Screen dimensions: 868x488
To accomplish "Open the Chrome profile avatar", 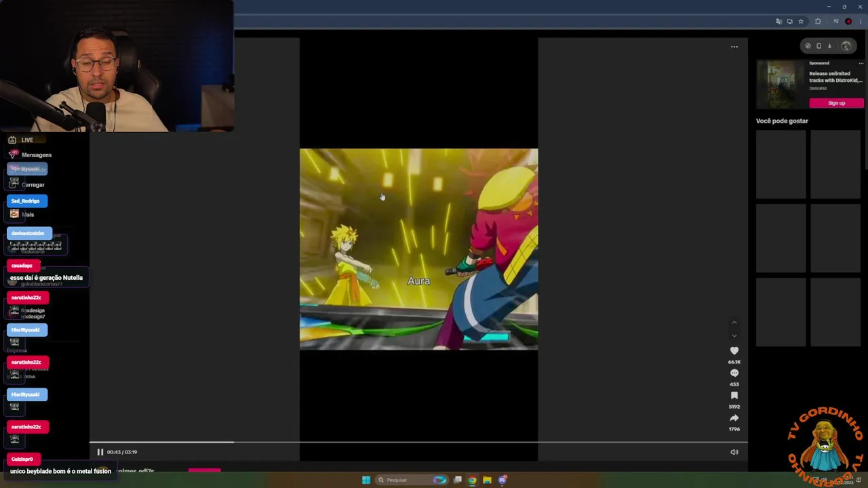I will pos(848,21).
